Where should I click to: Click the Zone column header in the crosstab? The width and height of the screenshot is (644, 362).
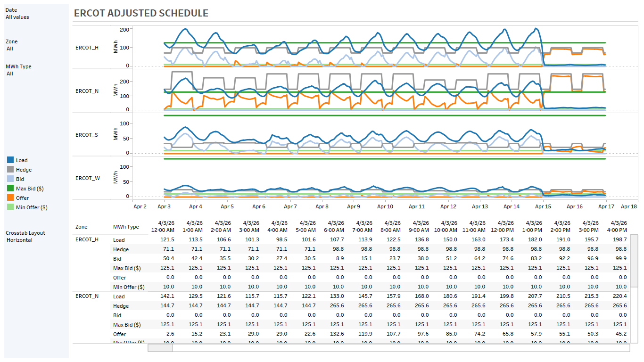pyautogui.click(x=81, y=227)
